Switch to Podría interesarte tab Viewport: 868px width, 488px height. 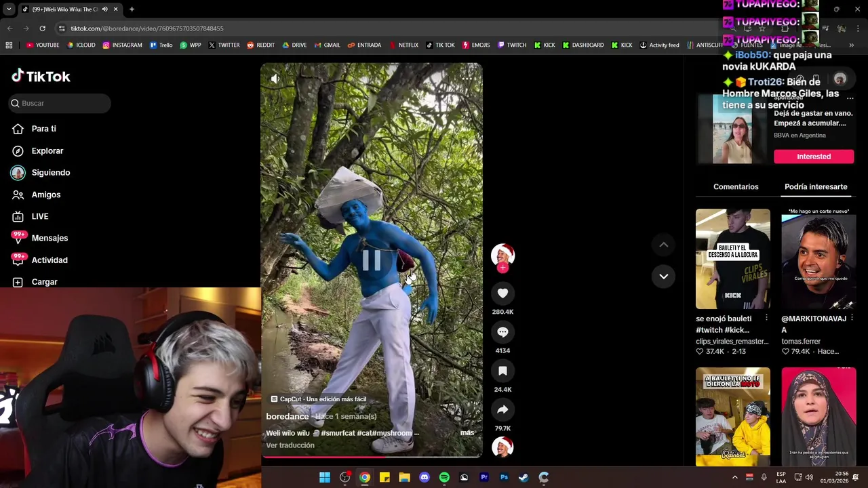[x=816, y=186]
